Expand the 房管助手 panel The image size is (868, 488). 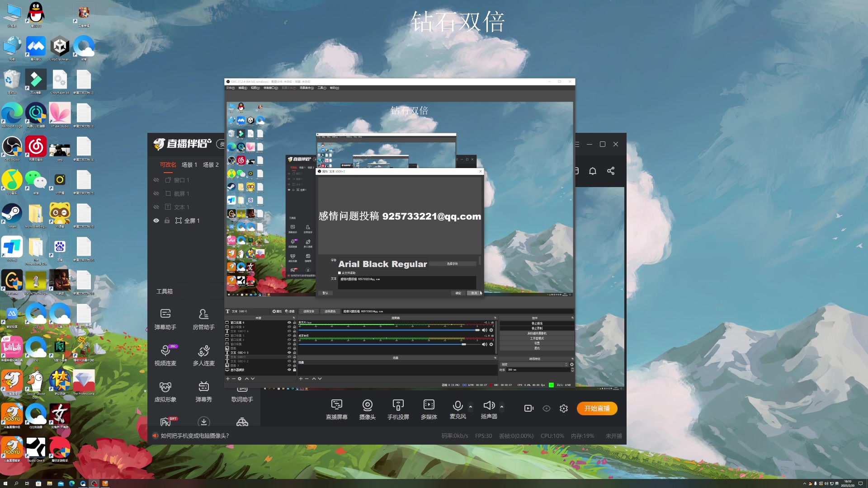203,319
